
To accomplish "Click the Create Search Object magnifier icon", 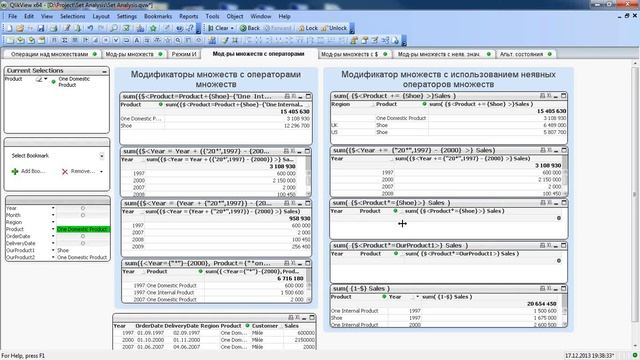I will click(x=178, y=40).
